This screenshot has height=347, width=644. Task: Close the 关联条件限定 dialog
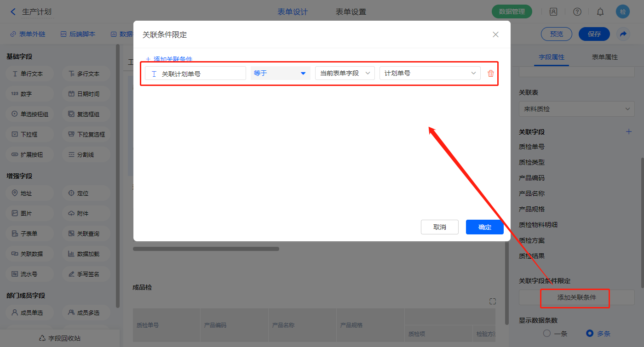click(495, 34)
